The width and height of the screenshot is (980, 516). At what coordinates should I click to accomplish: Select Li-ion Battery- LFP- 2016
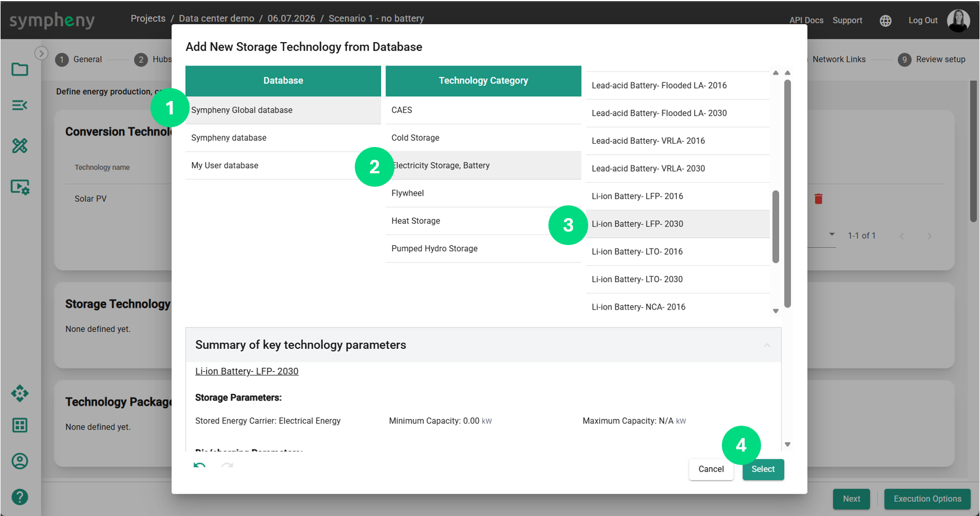[677, 196]
